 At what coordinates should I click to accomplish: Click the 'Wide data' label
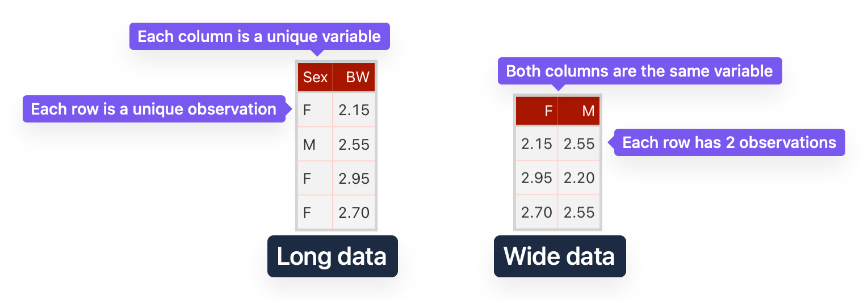coord(559,256)
